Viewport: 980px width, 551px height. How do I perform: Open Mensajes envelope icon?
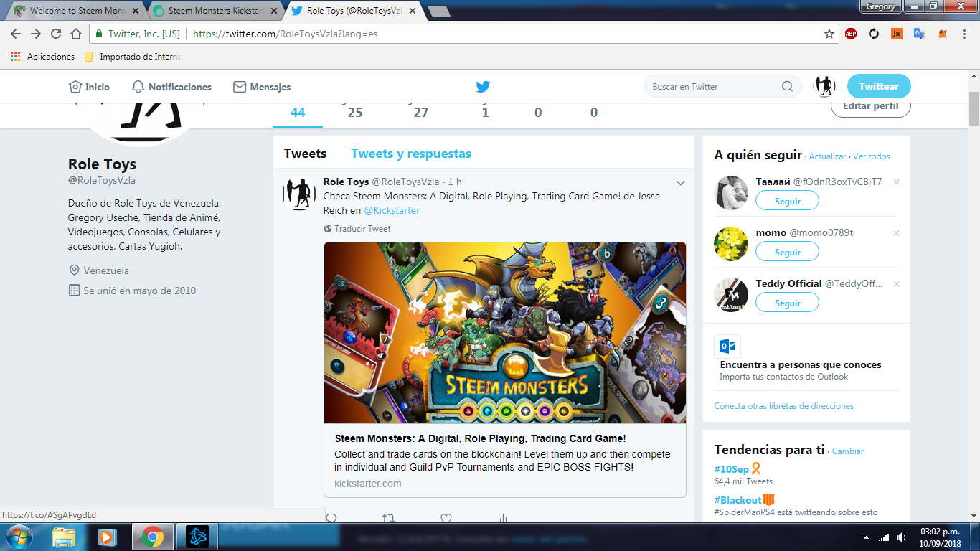(x=240, y=87)
